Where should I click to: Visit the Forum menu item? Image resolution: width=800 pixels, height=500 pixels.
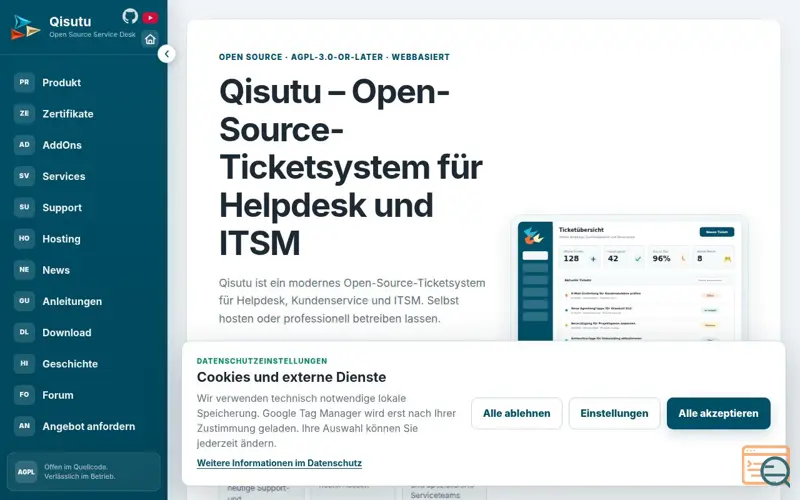point(84,395)
